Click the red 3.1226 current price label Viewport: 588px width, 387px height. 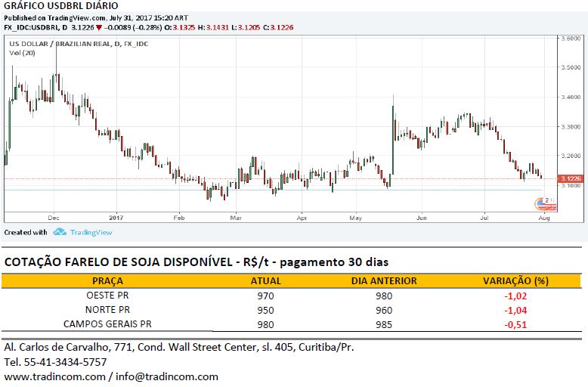569,178
